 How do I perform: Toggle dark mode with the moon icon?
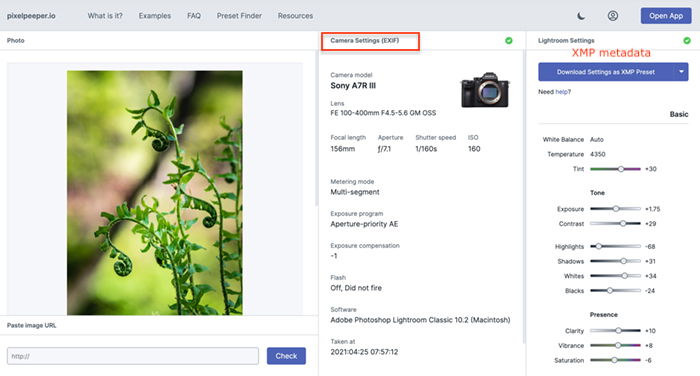coord(581,16)
